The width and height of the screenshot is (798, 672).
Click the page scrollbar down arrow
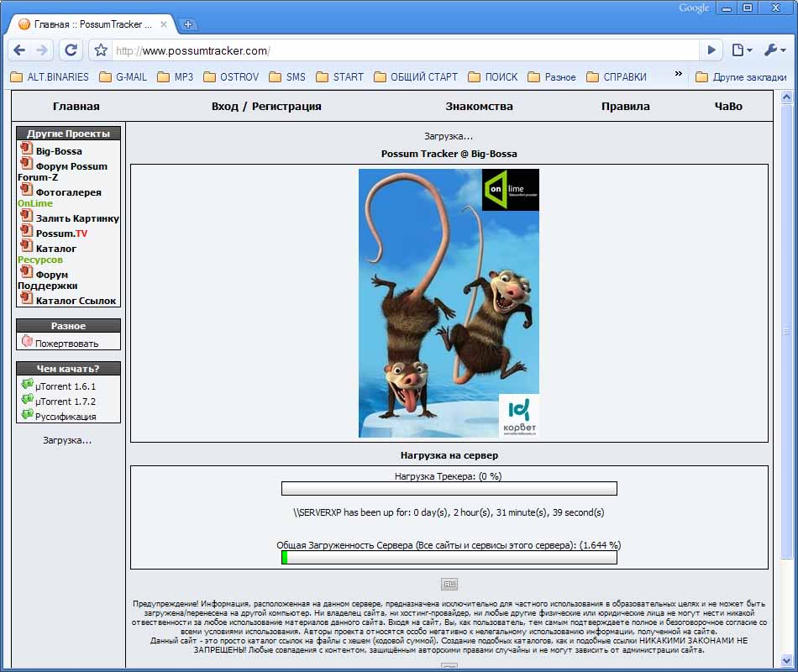click(x=786, y=661)
